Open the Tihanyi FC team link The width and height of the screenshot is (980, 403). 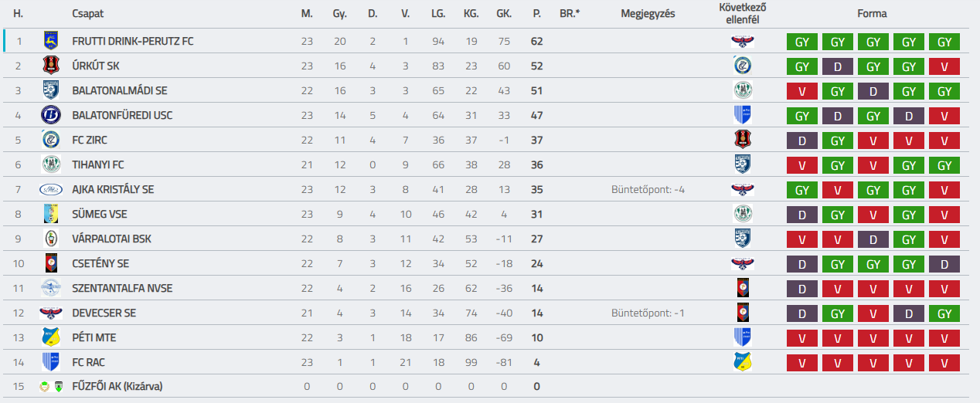point(97,164)
